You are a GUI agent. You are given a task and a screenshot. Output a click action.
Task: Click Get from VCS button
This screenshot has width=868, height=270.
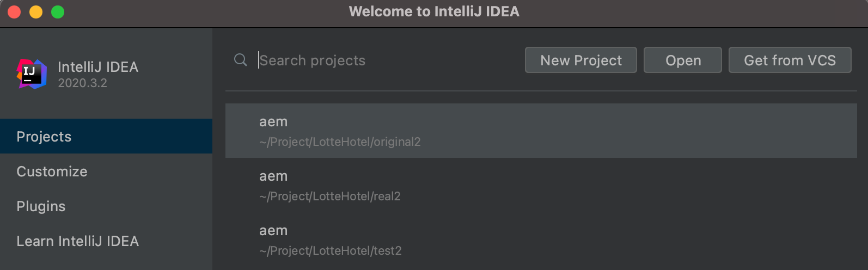[x=789, y=60]
